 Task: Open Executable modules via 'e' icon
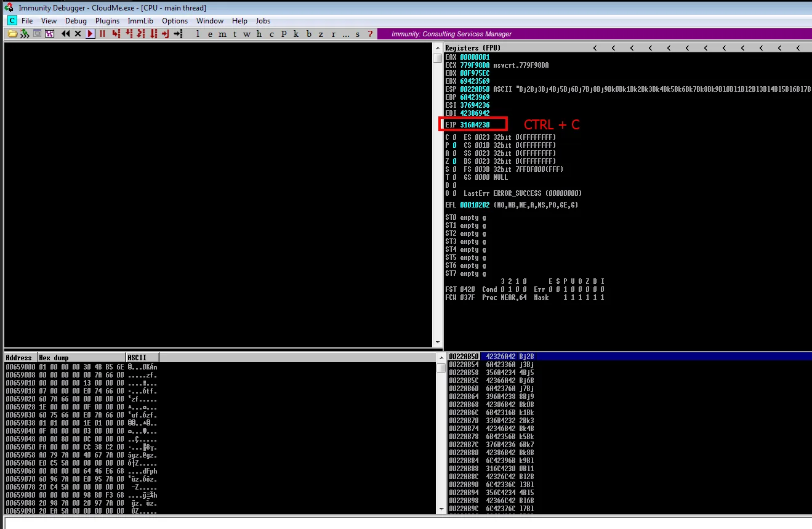[x=210, y=34]
